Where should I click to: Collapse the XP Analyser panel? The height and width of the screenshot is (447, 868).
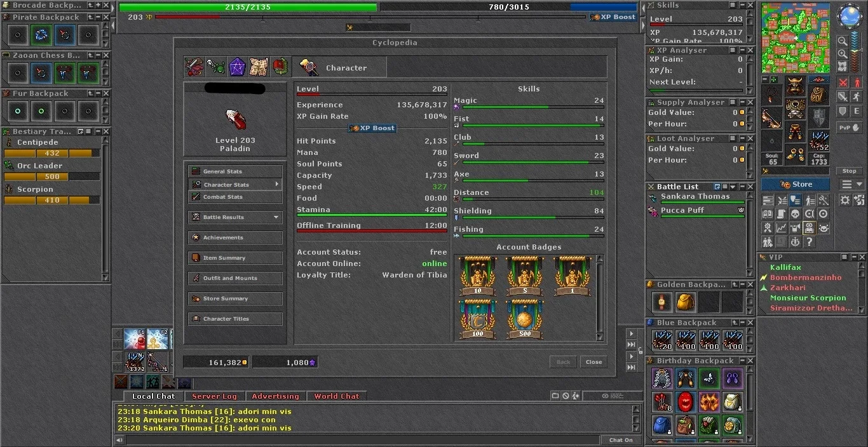(741, 50)
